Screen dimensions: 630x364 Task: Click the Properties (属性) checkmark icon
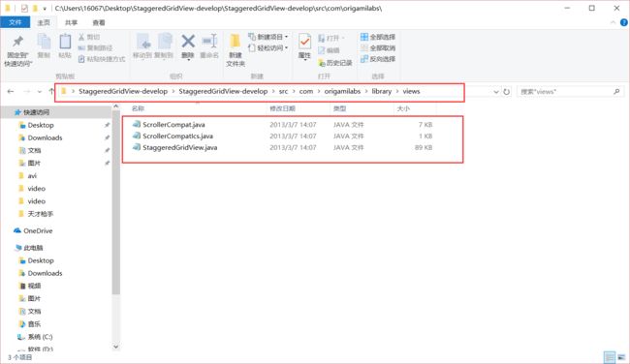304,42
